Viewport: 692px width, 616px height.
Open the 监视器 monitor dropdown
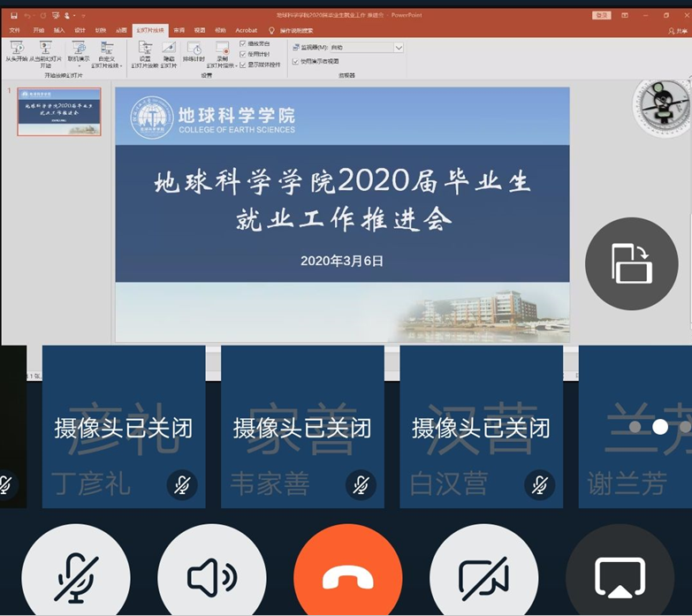(x=399, y=48)
